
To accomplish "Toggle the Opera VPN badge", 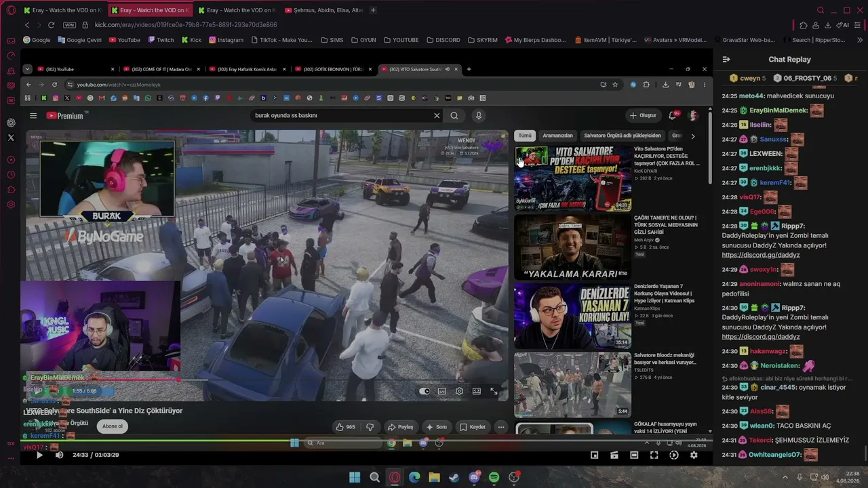I will pyautogui.click(x=69, y=25).
